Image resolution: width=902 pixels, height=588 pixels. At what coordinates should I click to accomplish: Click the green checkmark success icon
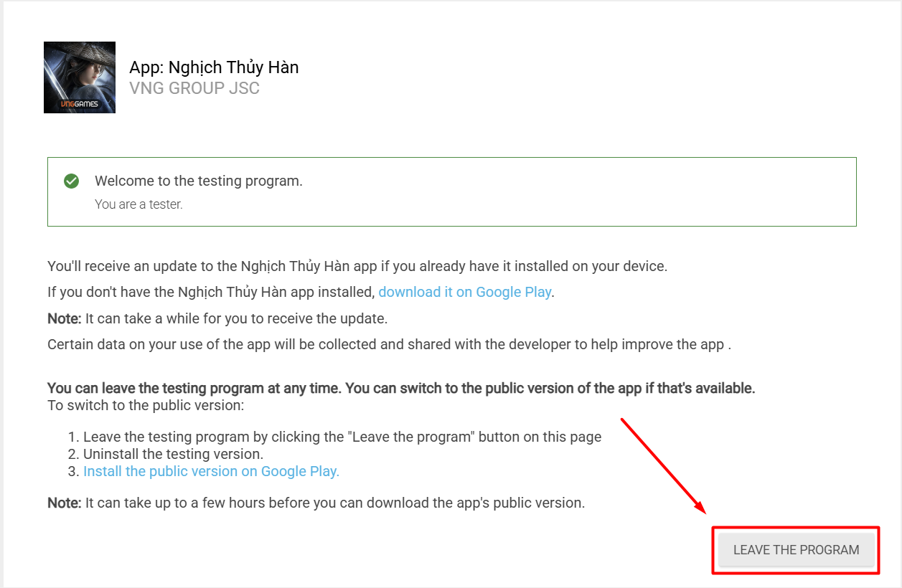(x=71, y=181)
